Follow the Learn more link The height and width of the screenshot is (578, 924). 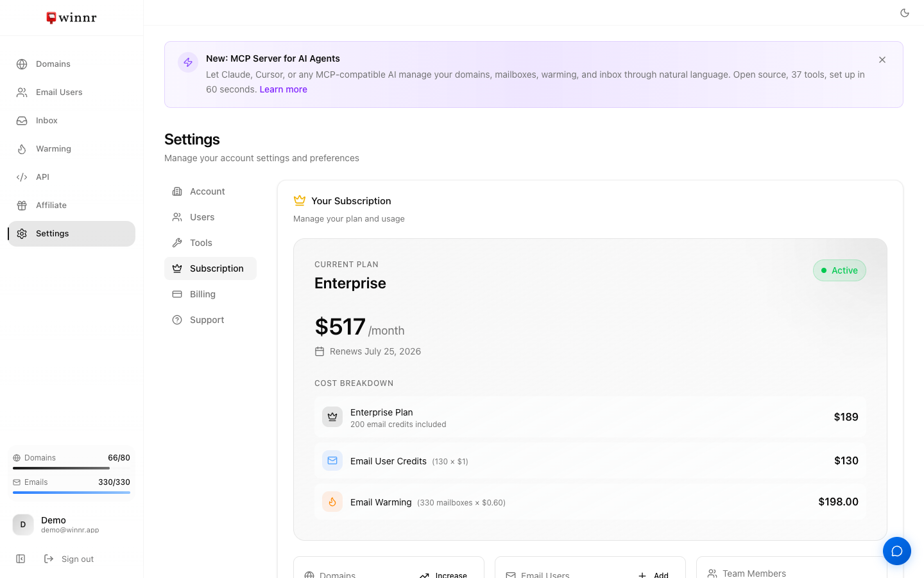[283, 89]
